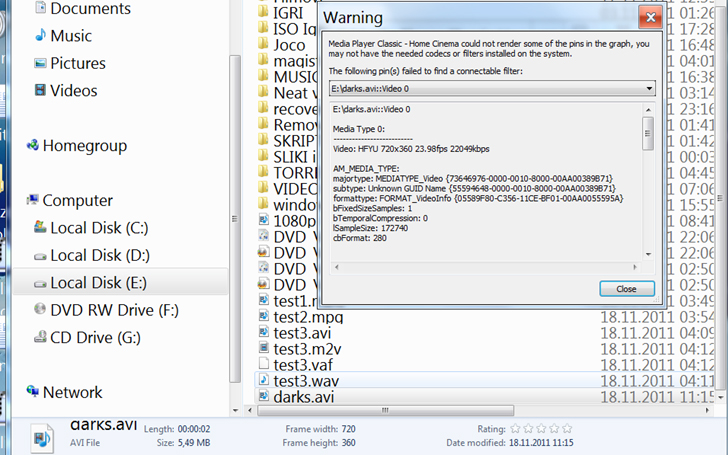Open Local Disk (D:)
The width and height of the screenshot is (728, 455).
click(x=100, y=255)
